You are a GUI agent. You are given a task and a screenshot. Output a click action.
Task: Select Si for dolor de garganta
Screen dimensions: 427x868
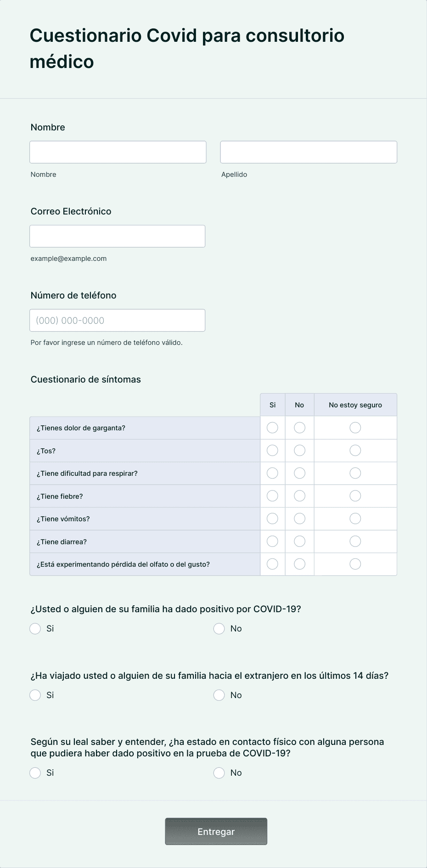pos(272,428)
